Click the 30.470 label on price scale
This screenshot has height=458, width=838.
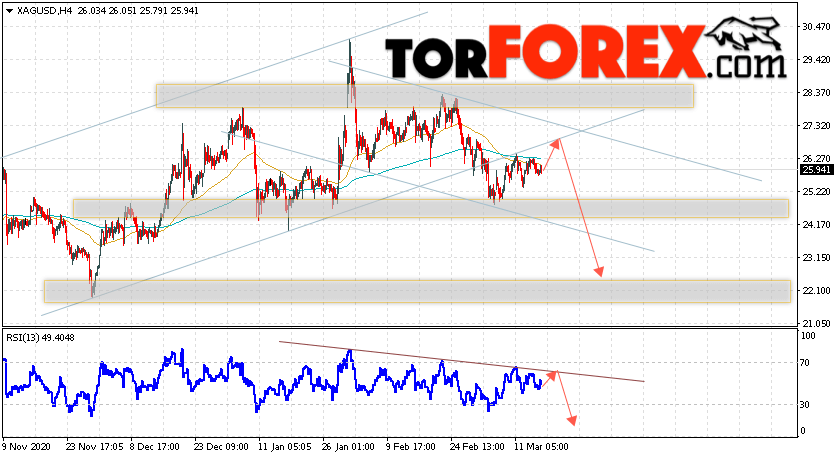coord(817,26)
